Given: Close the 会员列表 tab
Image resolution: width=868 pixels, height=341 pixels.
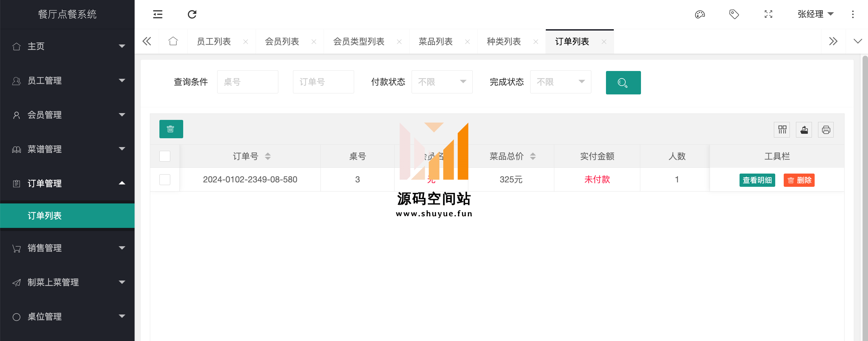Looking at the screenshot, I should pos(314,42).
